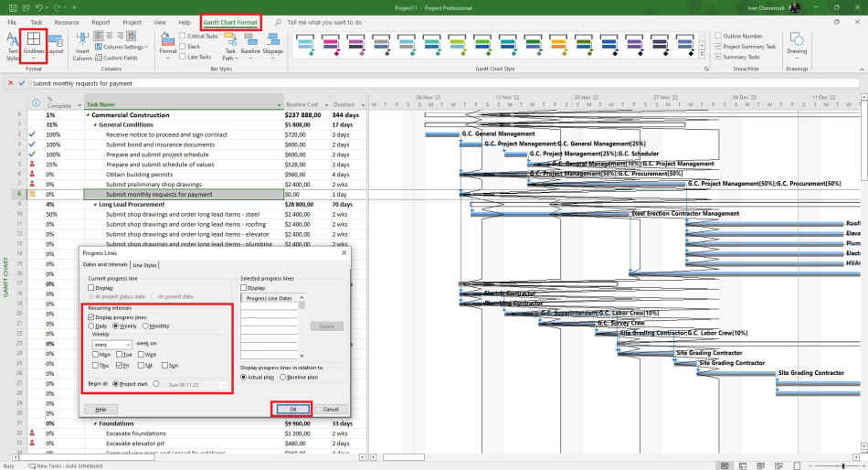This screenshot has height=470, width=868.
Task: Align column text right
Action: point(120,36)
